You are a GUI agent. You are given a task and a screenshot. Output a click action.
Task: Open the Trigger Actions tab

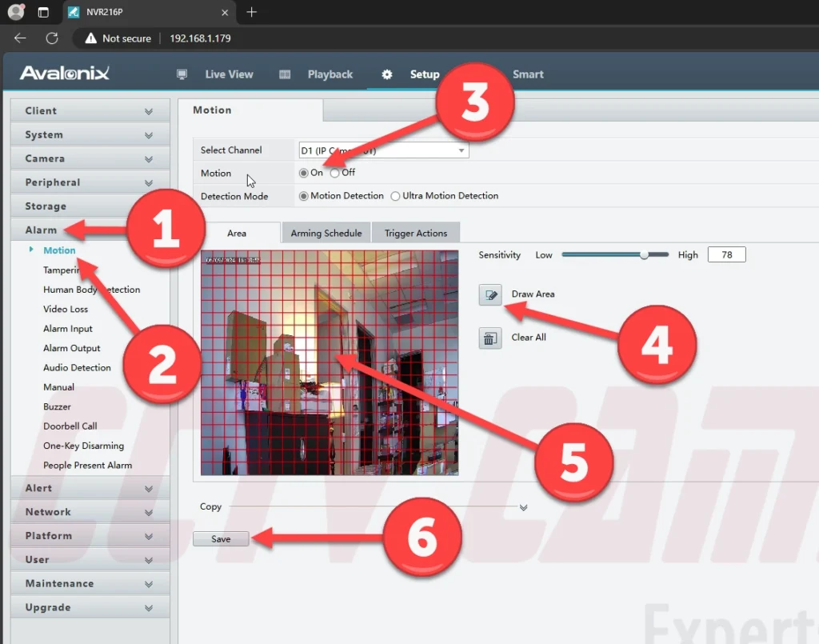tap(415, 234)
